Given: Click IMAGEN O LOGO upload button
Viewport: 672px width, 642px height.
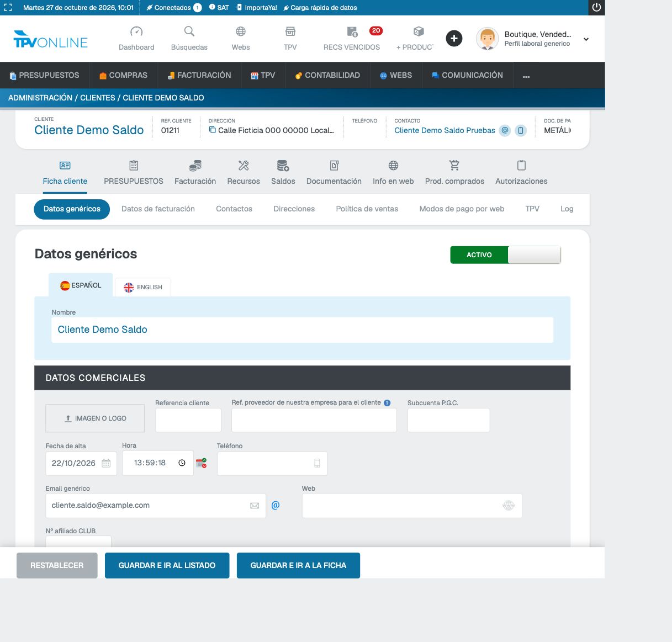Looking at the screenshot, I should pos(95,418).
